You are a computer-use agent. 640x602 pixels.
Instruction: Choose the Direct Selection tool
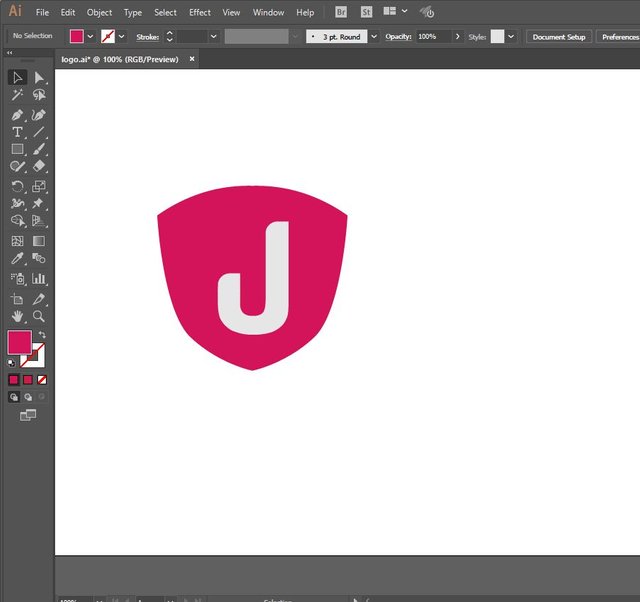[x=39, y=77]
